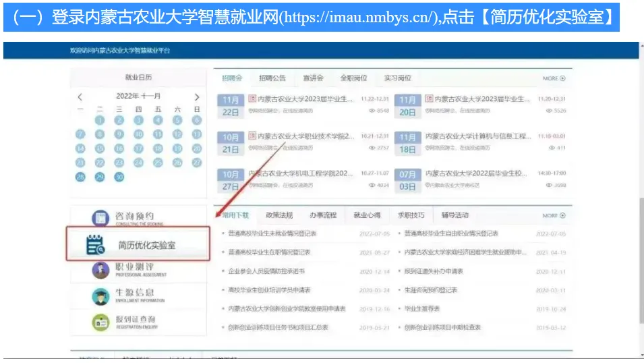644x363 pixels.
Task: Open the 常用下载 tab
Action: (235, 215)
